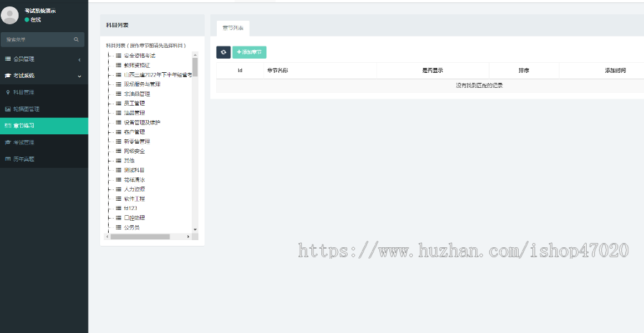Focus the 搜索菜单 search input field
The height and width of the screenshot is (333, 644).
[x=36, y=39]
